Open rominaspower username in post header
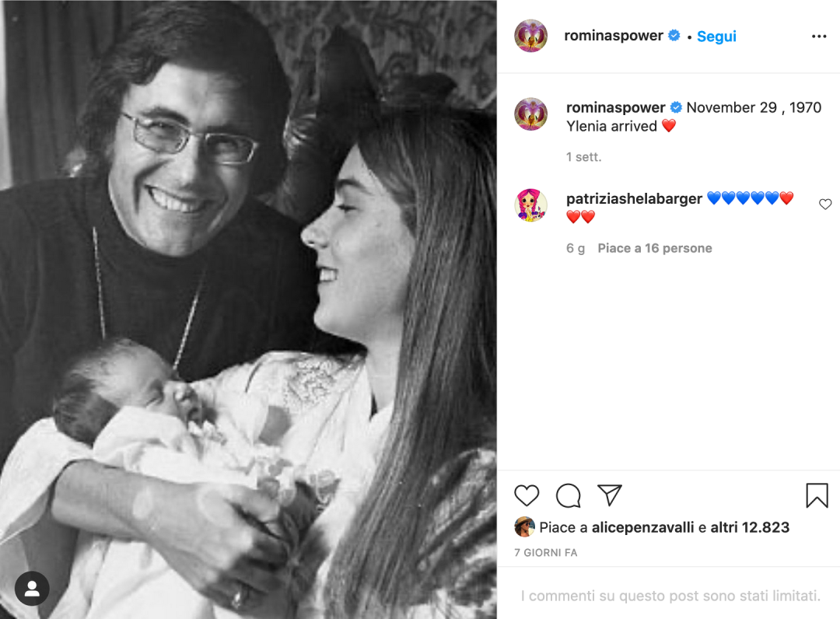 614,36
